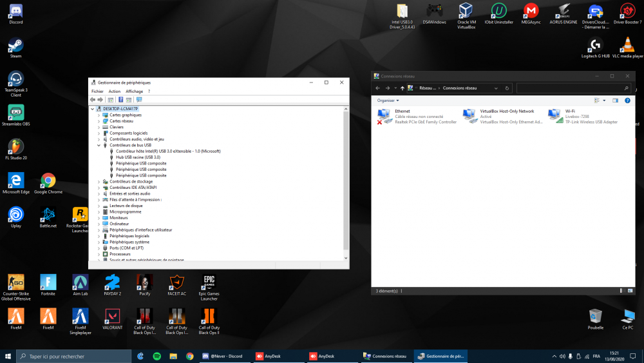Select VirtualBox Host-Only Network adapter
Viewport: 644px width, 363px height.
coord(470,115)
